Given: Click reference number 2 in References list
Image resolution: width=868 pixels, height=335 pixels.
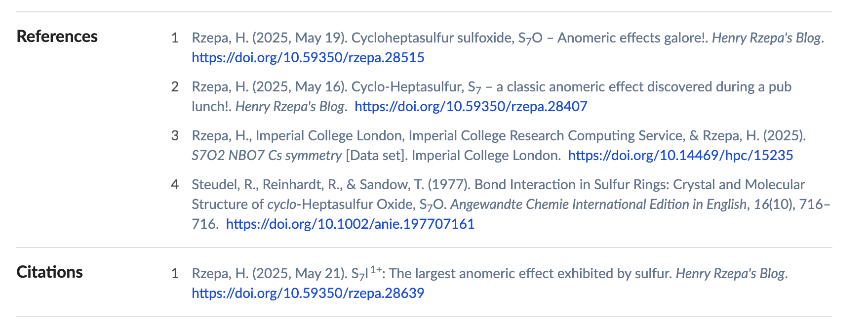Looking at the screenshot, I should point(175,87).
